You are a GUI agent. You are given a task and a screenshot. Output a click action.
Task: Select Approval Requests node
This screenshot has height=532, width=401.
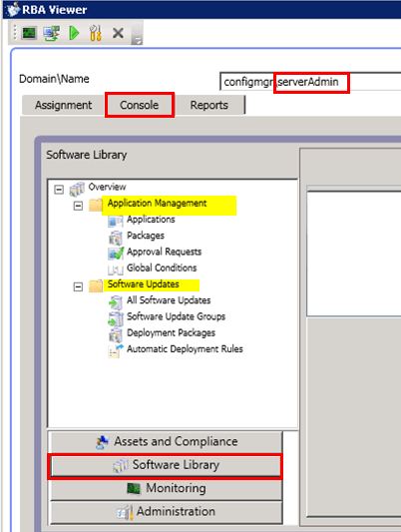(164, 252)
